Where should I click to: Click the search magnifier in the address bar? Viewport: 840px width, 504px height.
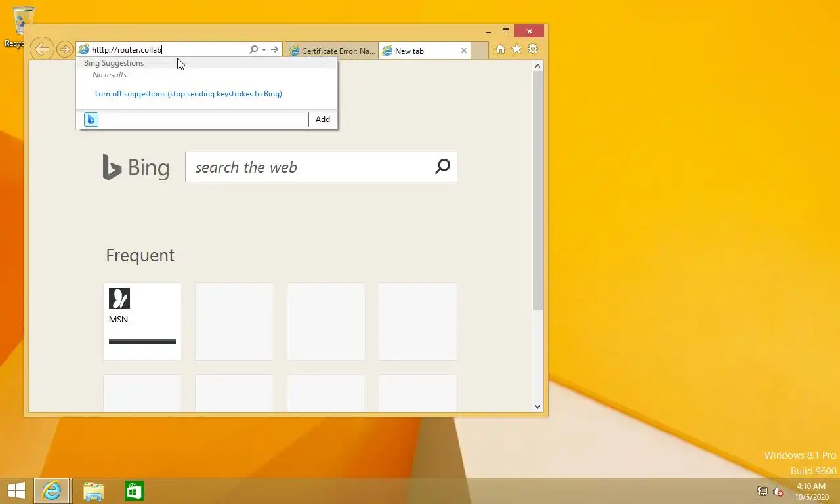coord(253,49)
